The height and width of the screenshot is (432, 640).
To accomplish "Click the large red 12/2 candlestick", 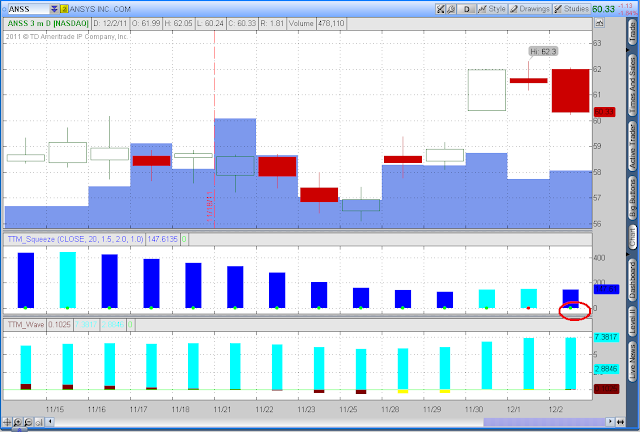I will [x=571, y=91].
